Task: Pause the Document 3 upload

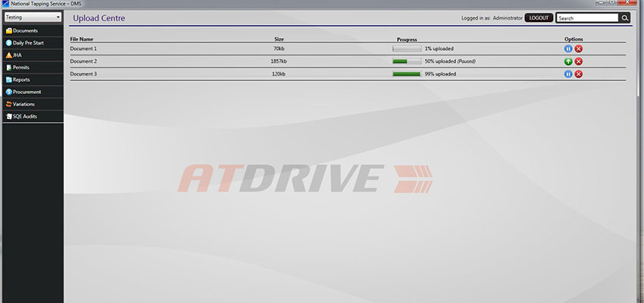Action: (x=568, y=74)
